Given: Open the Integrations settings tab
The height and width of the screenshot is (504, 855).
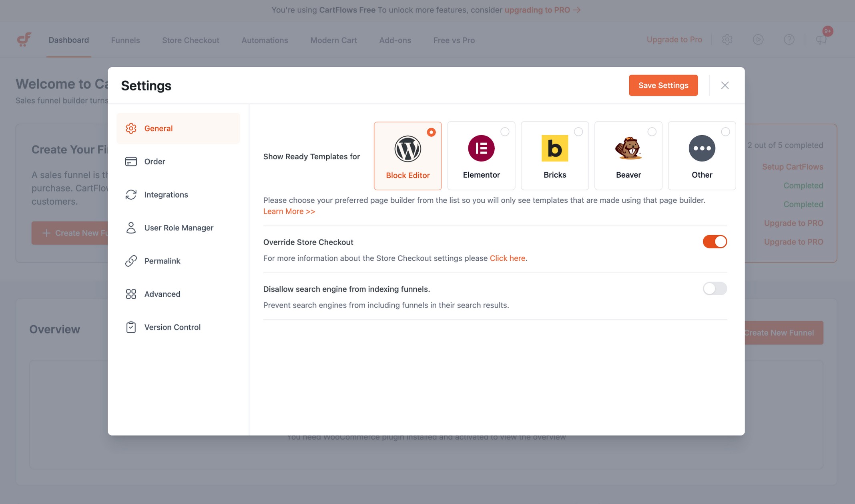Looking at the screenshot, I should (178, 195).
